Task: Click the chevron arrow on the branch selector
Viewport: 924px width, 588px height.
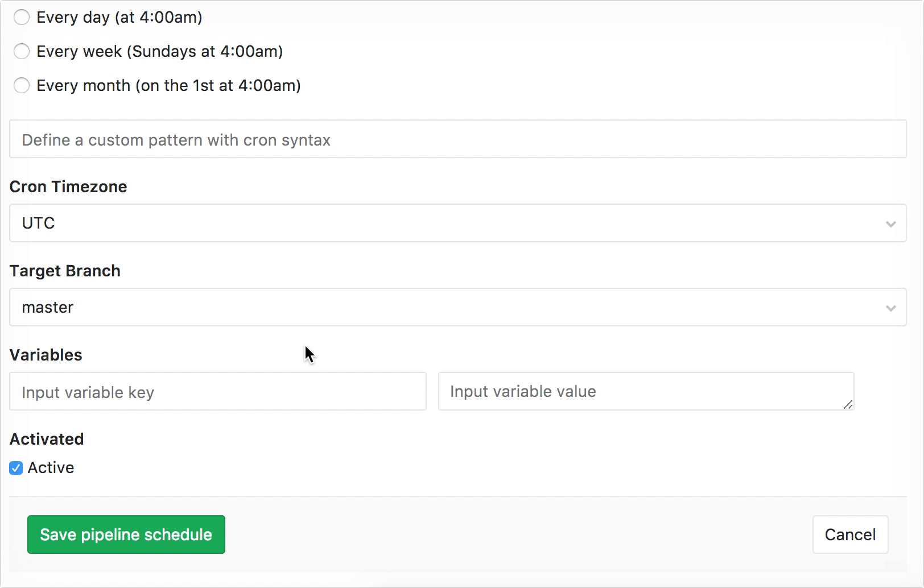Action: 890,308
